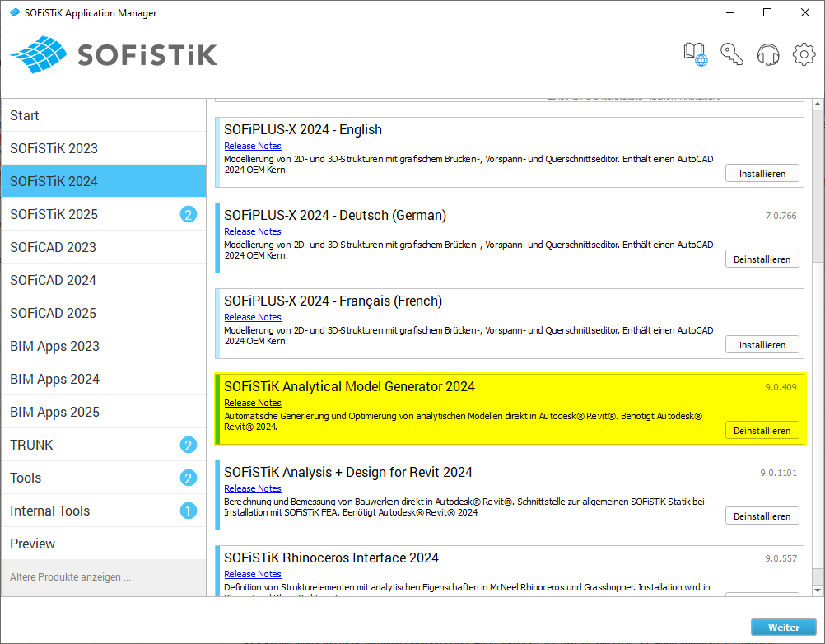
Task: Click version number 9.0.557
Action: pyautogui.click(x=781, y=558)
